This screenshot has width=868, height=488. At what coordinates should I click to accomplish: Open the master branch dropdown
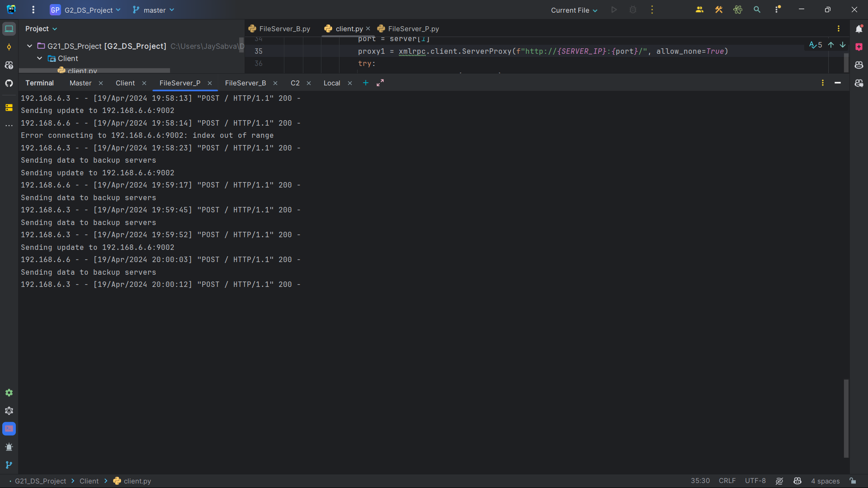154,10
